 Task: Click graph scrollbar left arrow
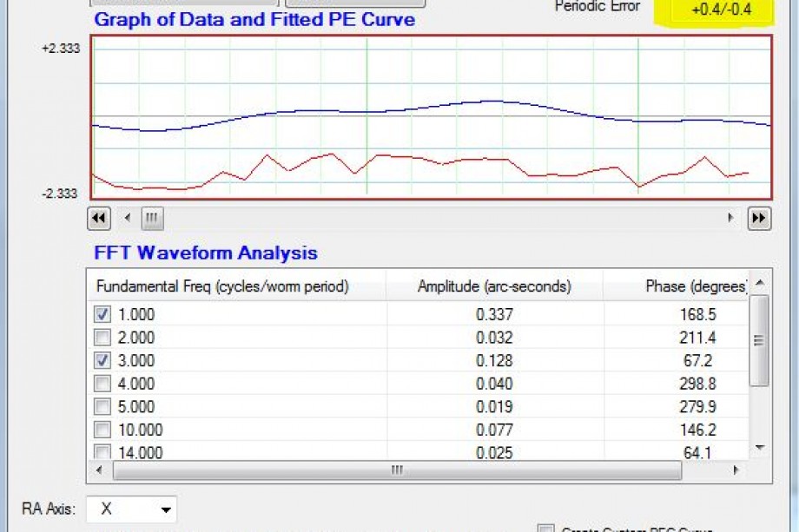(128, 219)
